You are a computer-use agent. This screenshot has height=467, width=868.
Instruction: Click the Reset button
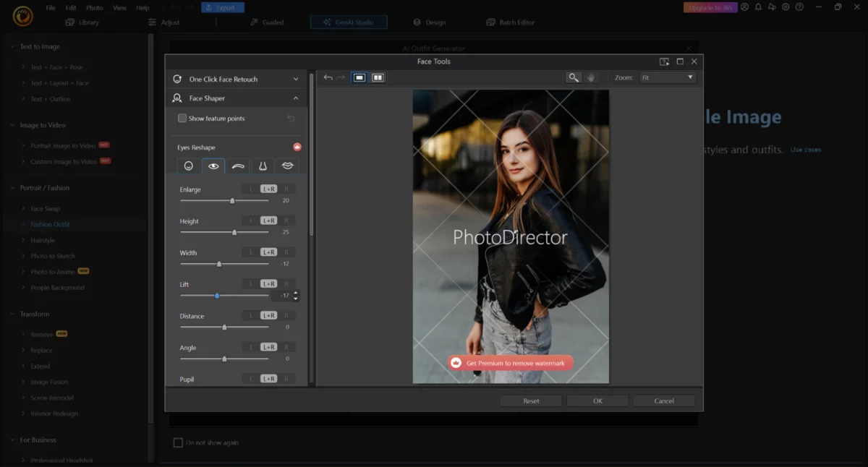tap(532, 400)
